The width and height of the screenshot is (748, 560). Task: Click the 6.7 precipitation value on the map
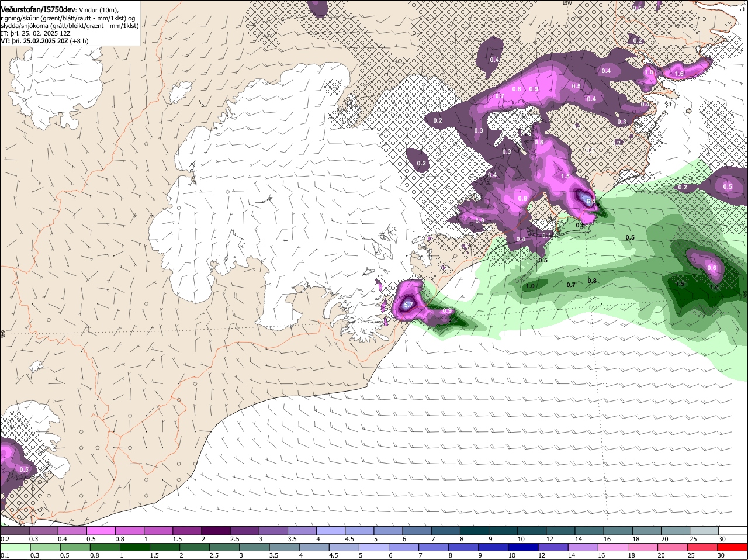pos(408,305)
